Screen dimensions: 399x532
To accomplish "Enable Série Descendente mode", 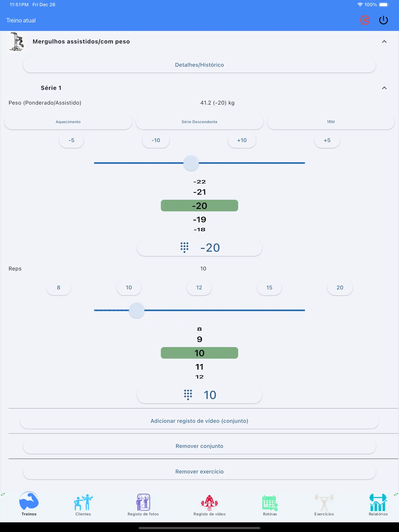I will pyautogui.click(x=199, y=122).
